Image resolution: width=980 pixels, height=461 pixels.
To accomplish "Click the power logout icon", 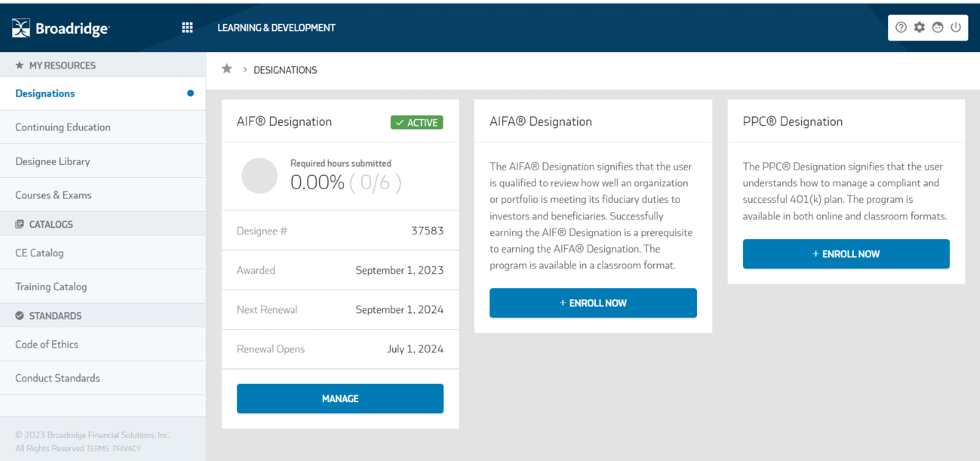I will 956,27.
